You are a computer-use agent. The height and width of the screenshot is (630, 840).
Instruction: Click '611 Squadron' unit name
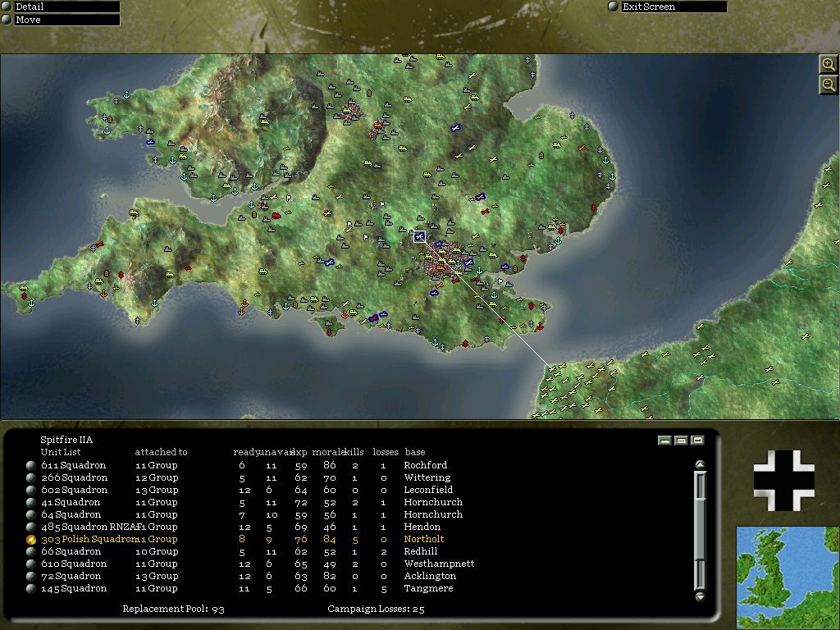tap(73, 465)
